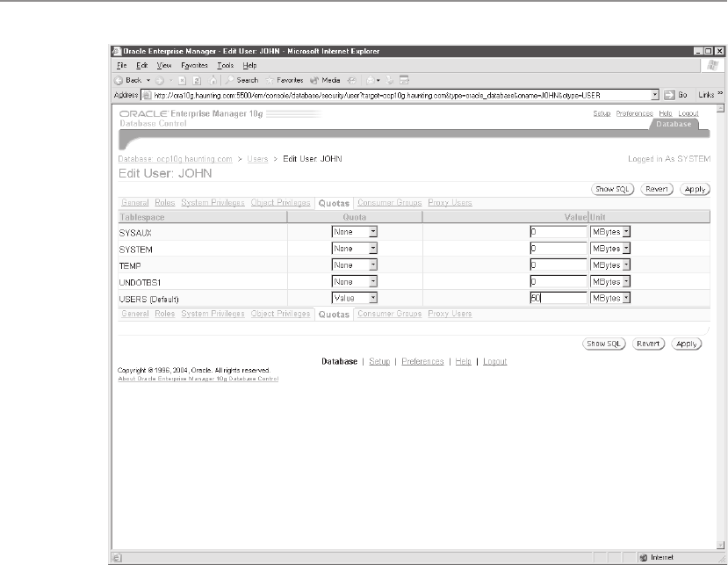This screenshot has height=565, width=728.
Task: Click the About Oracle Enterprise Manager link
Action: (198, 379)
